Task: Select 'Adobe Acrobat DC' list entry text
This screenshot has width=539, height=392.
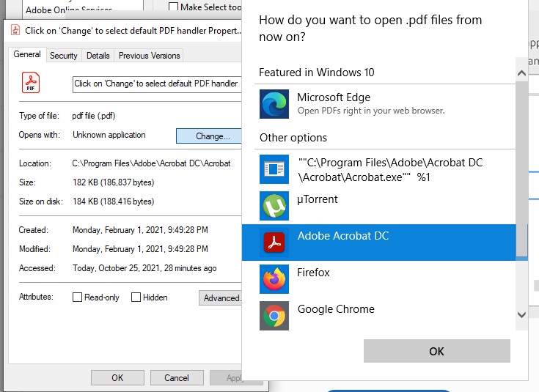Action: (343, 236)
